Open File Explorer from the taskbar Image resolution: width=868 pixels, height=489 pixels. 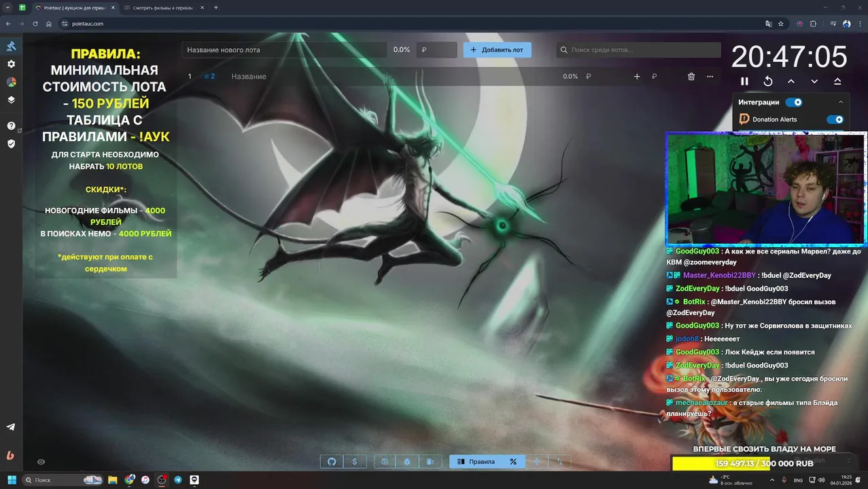coord(113,480)
